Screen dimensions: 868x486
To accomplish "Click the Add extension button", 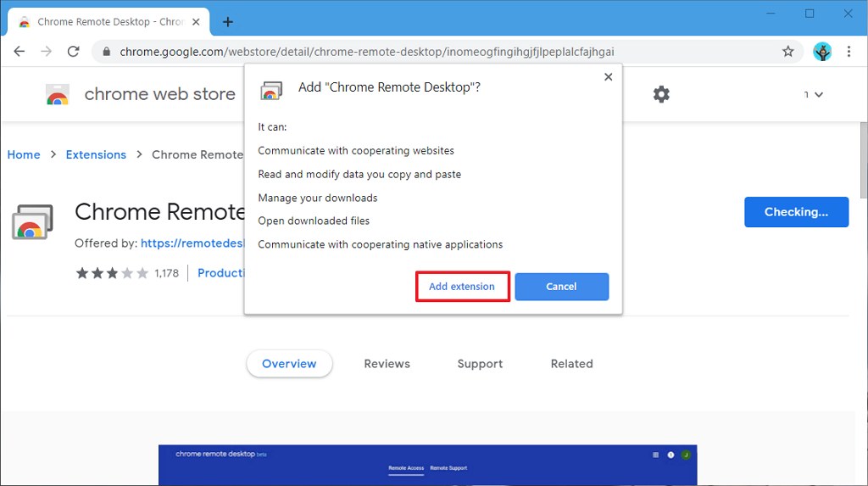I will tap(462, 287).
